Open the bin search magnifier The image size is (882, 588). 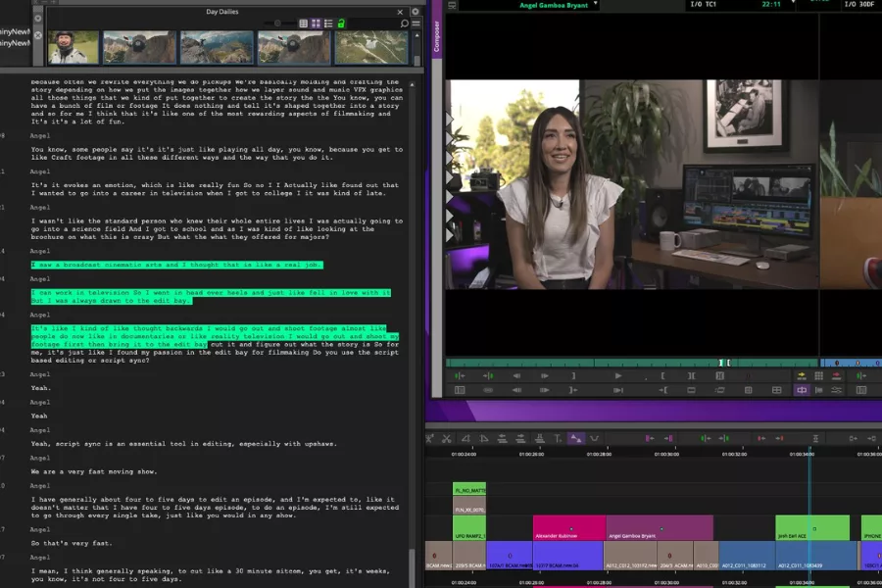click(x=404, y=24)
